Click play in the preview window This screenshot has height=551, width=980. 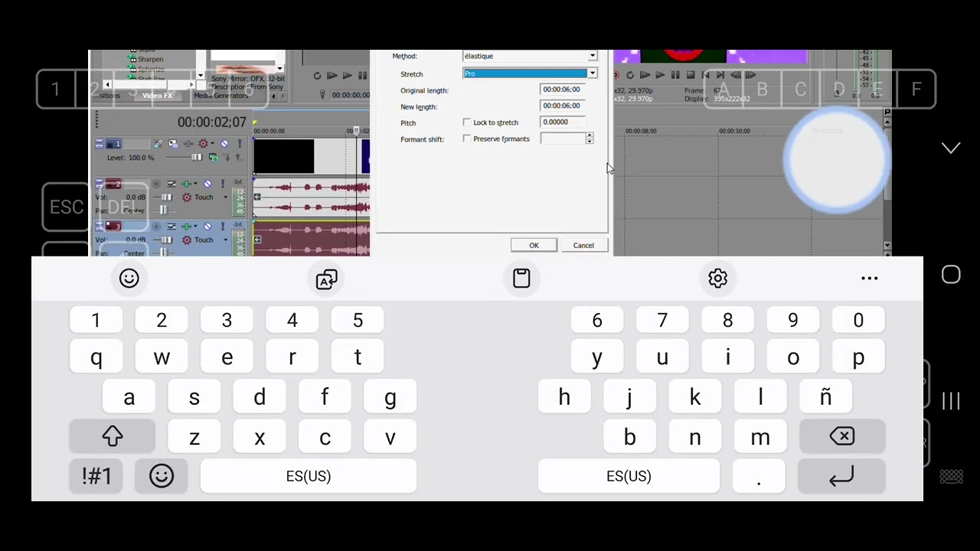pos(661,75)
